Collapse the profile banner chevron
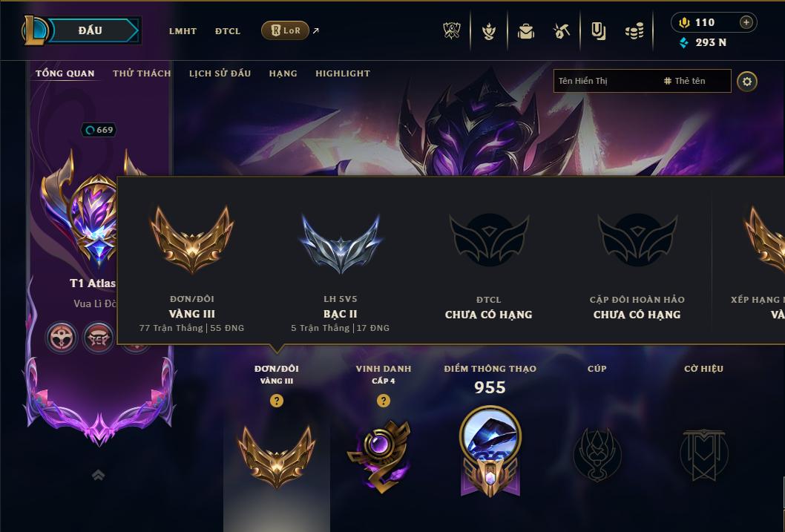The image size is (785, 532). 99,475
